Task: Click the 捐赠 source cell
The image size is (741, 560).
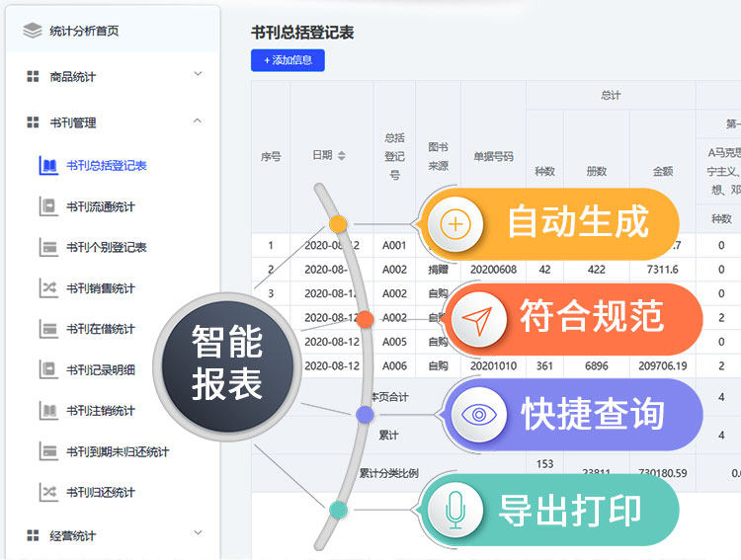Action: tap(438, 270)
